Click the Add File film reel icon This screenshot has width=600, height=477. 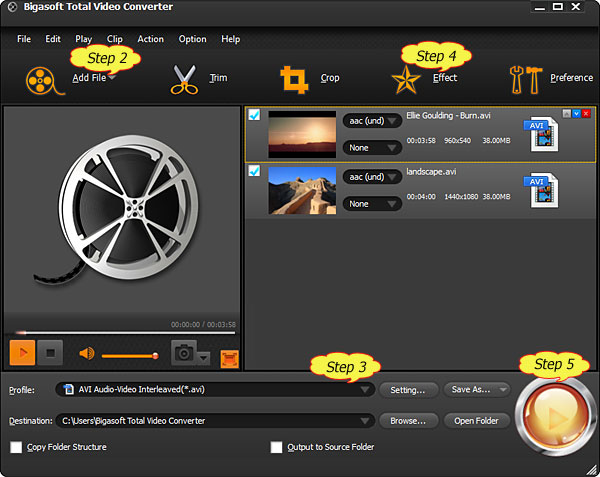(45, 80)
